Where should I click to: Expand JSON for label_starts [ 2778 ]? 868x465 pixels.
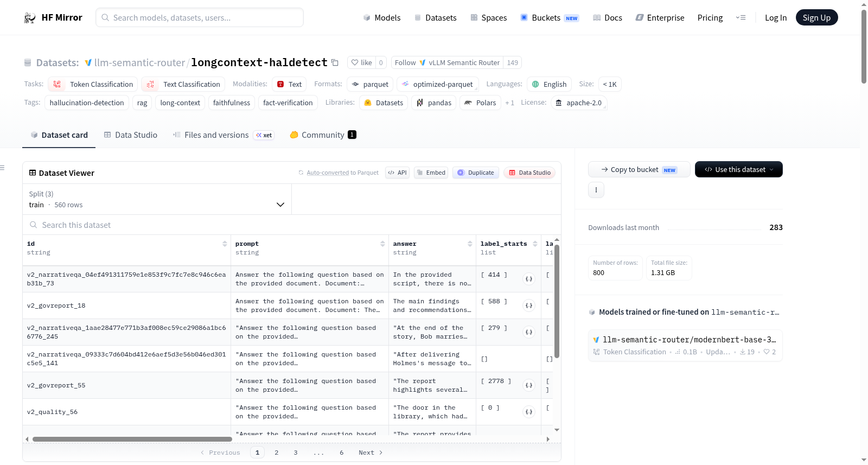click(x=529, y=385)
